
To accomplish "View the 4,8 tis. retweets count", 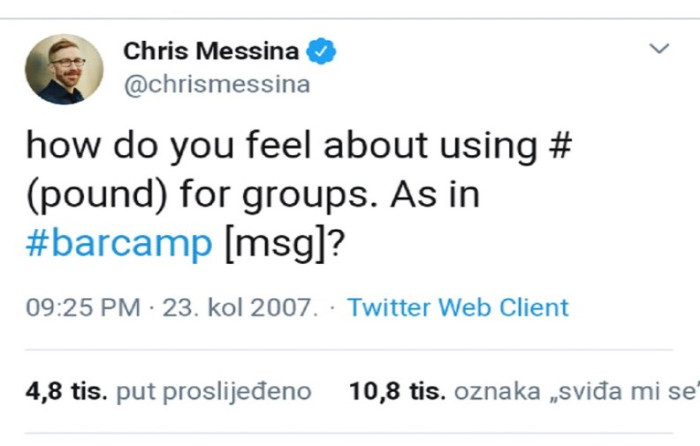I will tap(66, 391).
